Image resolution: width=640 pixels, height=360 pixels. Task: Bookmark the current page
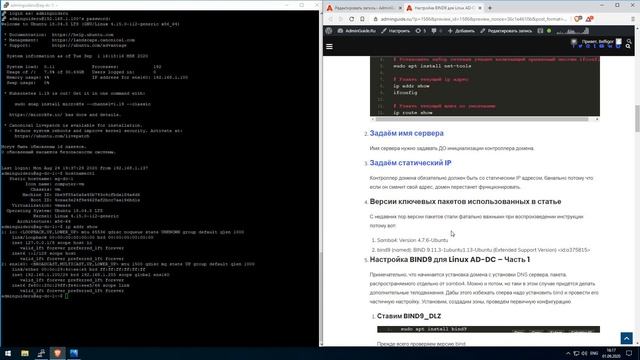click(362, 19)
